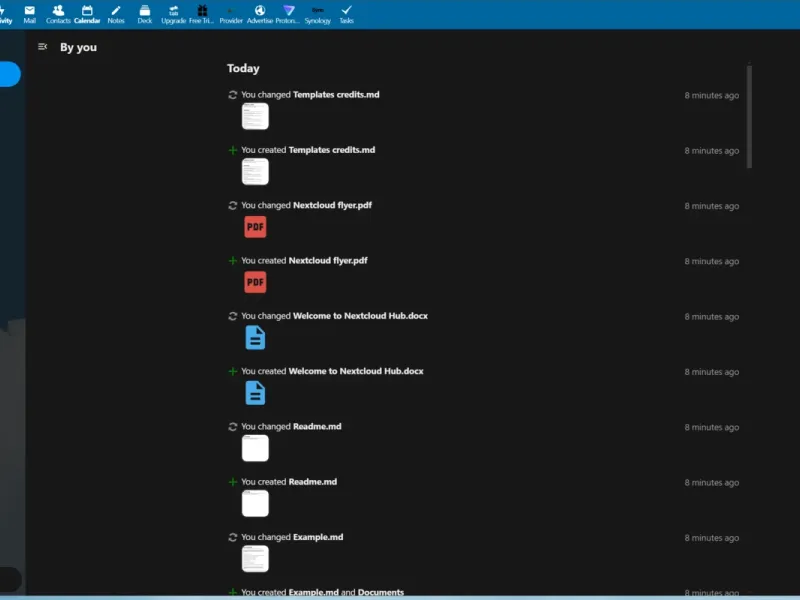
Task: Click '8 minutes ago' for changed Templates credits.md
Action: [x=712, y=95]
